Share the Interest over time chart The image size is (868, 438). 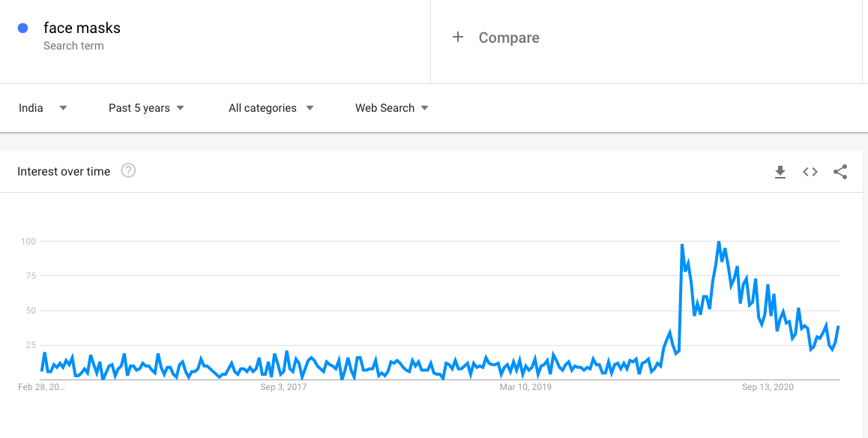click(840, 172)
